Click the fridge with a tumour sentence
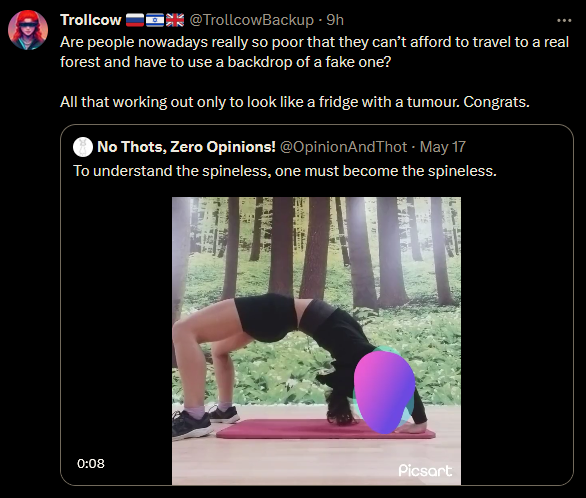 [x=294, y=102]
